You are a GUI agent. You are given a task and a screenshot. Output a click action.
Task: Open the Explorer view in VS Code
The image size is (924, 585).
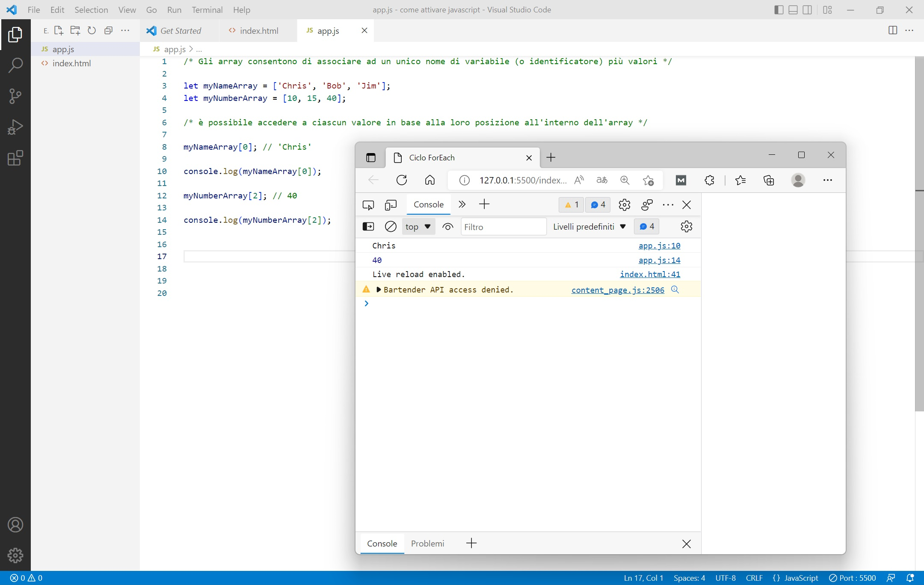click(15, 35)
